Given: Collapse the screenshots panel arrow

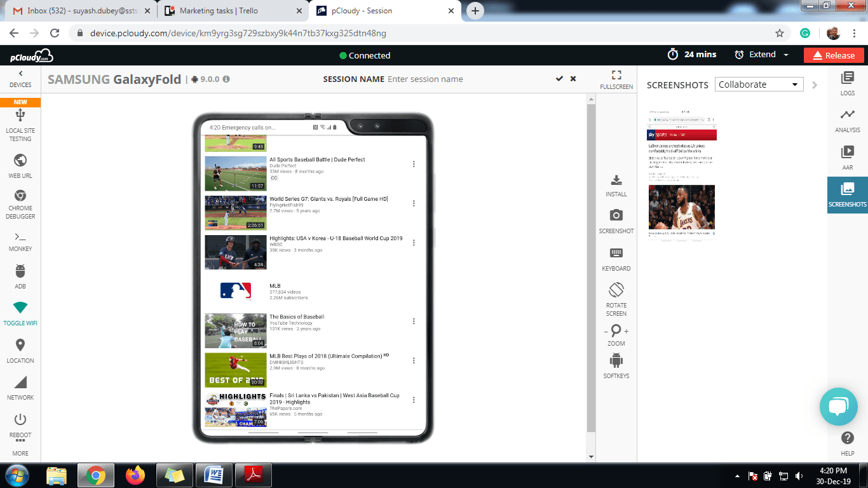Looking at the screenshot, I should (x=815, y=85).
